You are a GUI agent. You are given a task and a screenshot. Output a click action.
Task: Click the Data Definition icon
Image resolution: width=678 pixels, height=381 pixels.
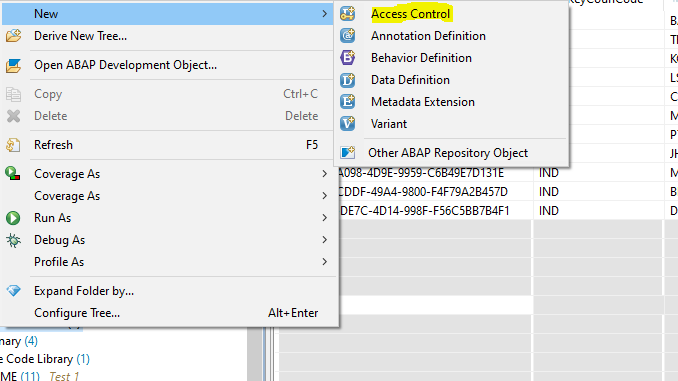[347, 80]
